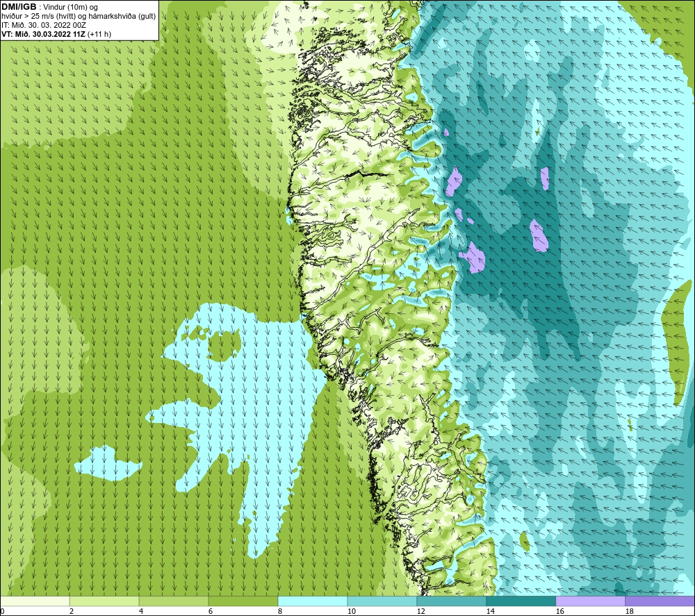Click the 2–4 m/s light green legend swatch

(104, 601)
